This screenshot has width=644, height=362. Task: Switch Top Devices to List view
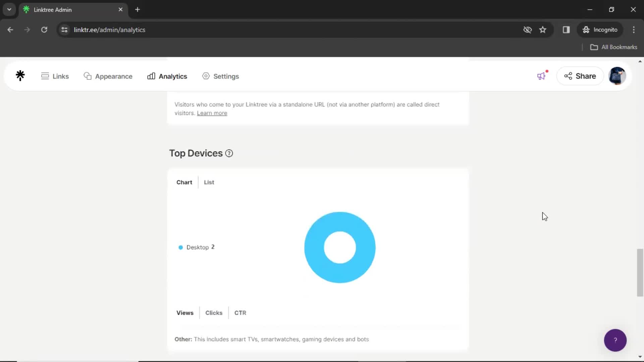coord(209,182)
